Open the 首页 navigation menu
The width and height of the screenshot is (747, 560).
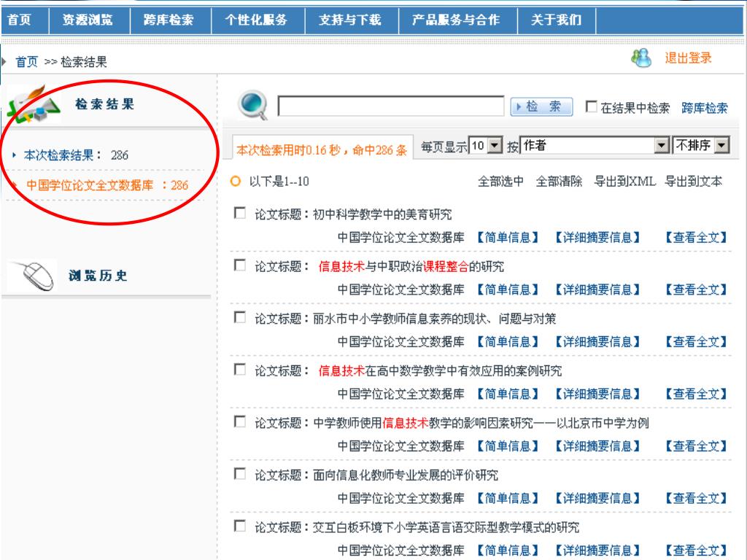point(19,20)
